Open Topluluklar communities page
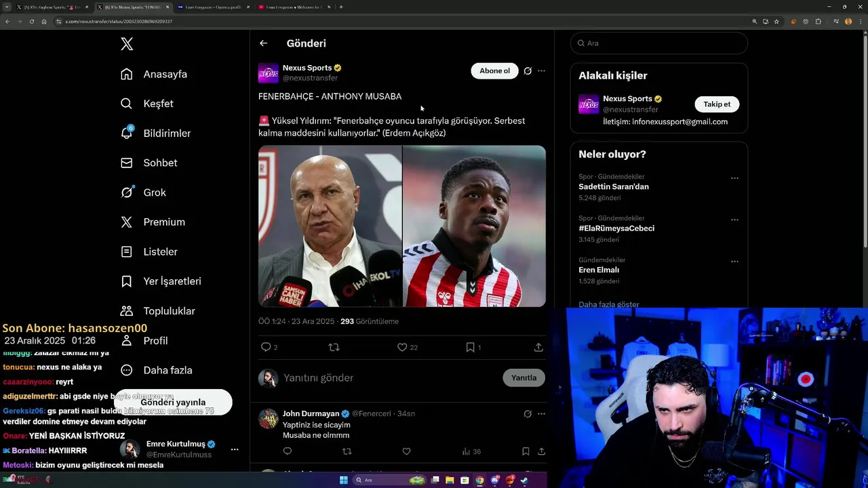 coord(157,311)
